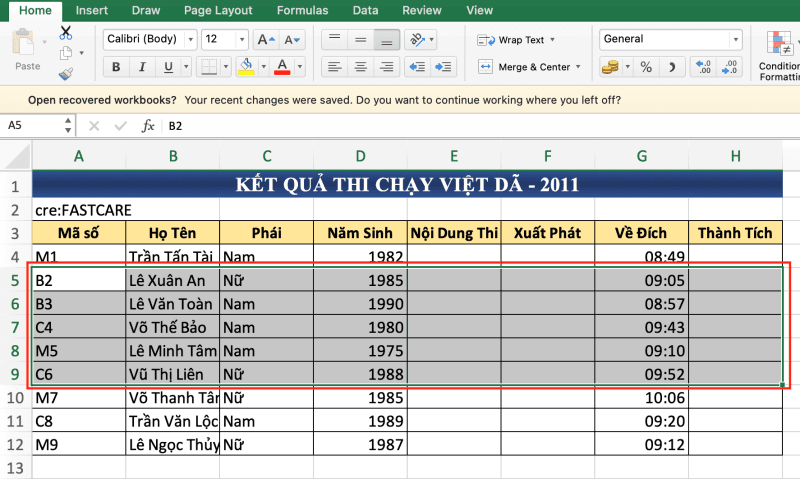The image size is (800, 479).
Task: Switch to Review tab
Action: click(422, 11)
